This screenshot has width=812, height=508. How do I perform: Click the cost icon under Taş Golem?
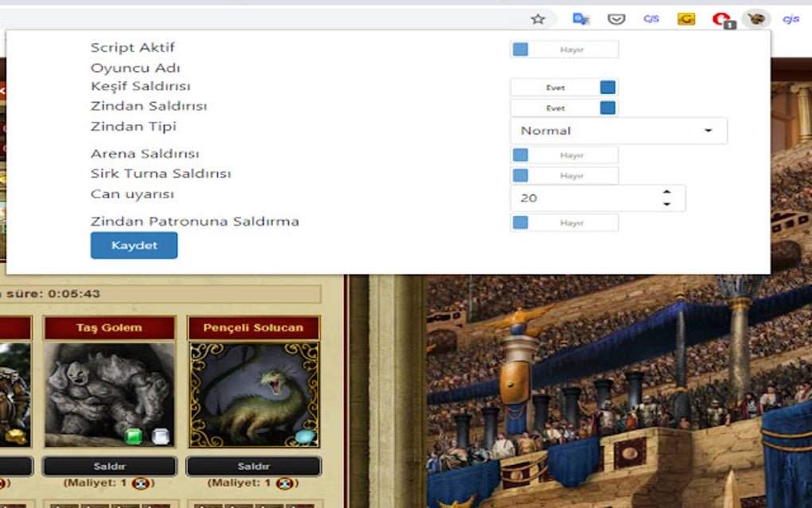click(141, 483)
